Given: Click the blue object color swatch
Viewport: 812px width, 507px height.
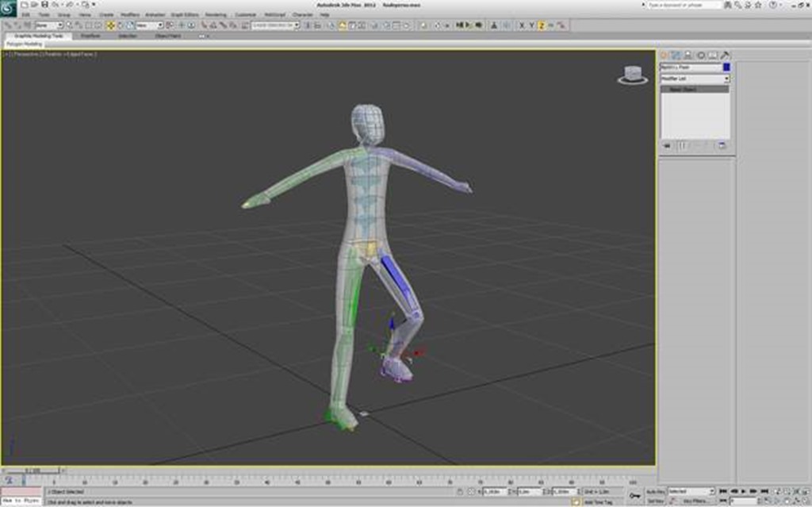Looking at the screenshot, I should point(726,67).
